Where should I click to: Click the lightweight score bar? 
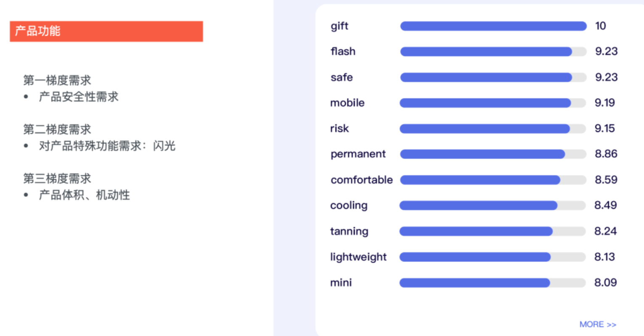click(493, 257)
